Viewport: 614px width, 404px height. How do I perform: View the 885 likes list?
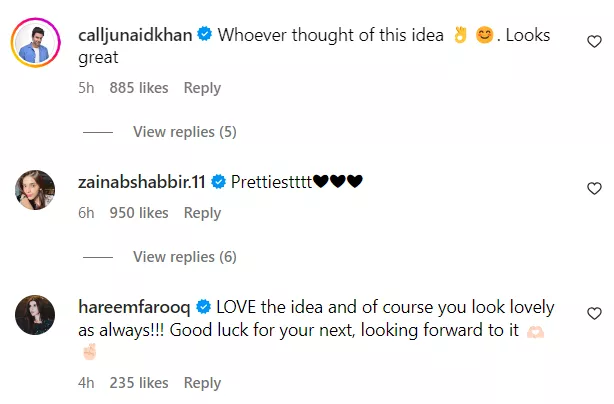139,88
